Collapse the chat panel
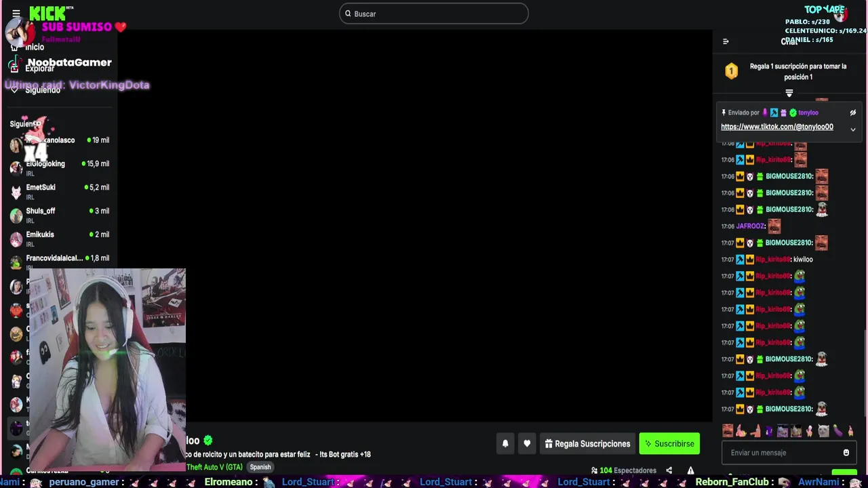Screen dimensions: 868x488 click(726, 41)
